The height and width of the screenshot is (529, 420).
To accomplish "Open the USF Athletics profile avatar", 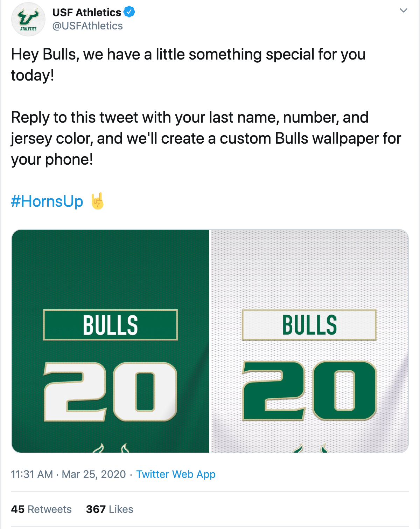I will click(x=28, y=19).
